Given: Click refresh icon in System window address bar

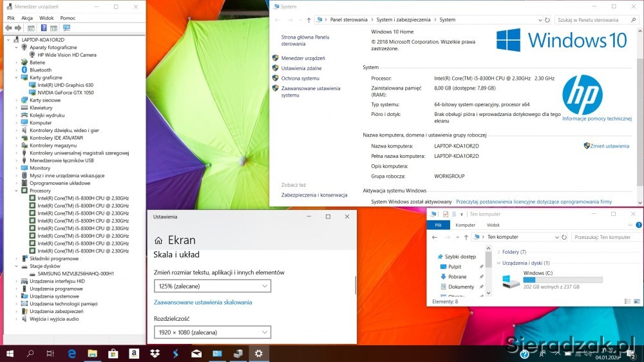Looking at the screenshot, I should [x=547, y=20].
